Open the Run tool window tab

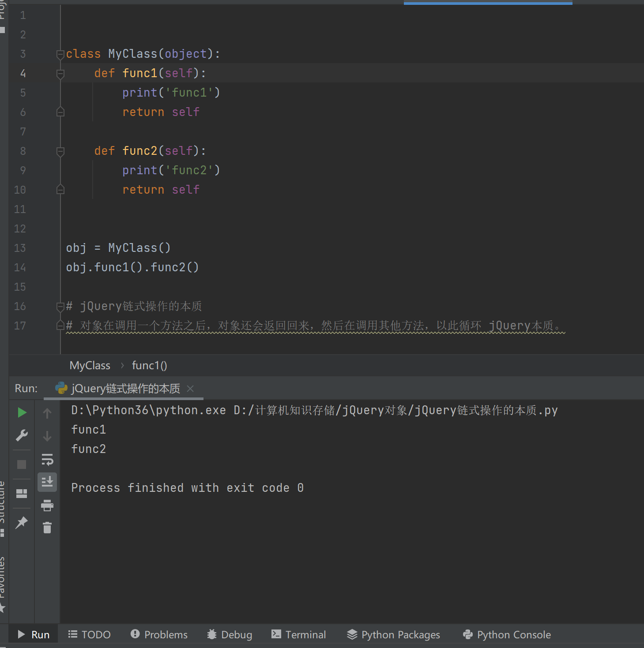[34, 635]
